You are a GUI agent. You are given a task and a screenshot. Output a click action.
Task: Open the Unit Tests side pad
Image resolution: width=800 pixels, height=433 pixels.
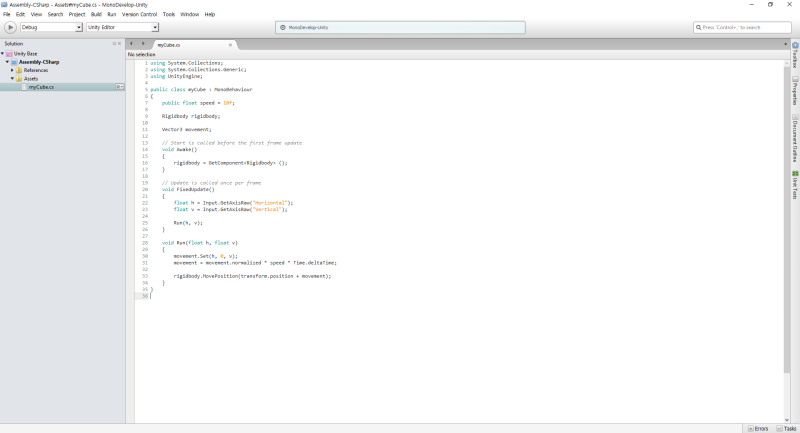(x=795, y=185)
